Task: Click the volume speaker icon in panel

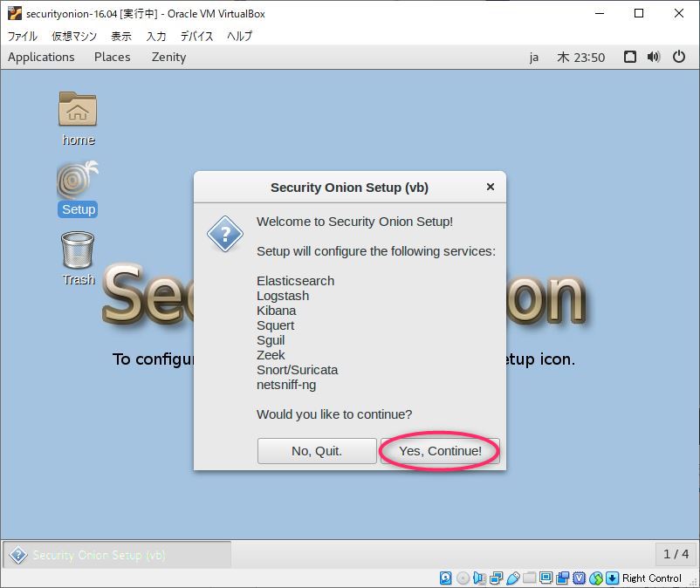Action: tap(654, 57)
